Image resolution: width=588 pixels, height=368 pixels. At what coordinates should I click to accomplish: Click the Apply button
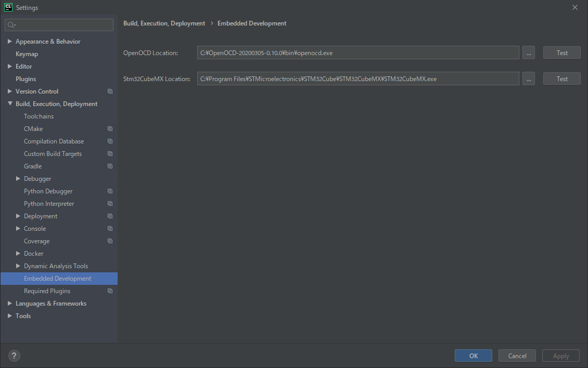click(560, 356)
